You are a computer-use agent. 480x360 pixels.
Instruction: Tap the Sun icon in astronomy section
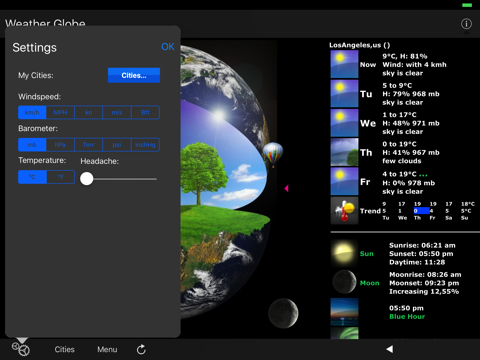coord(344,254)
